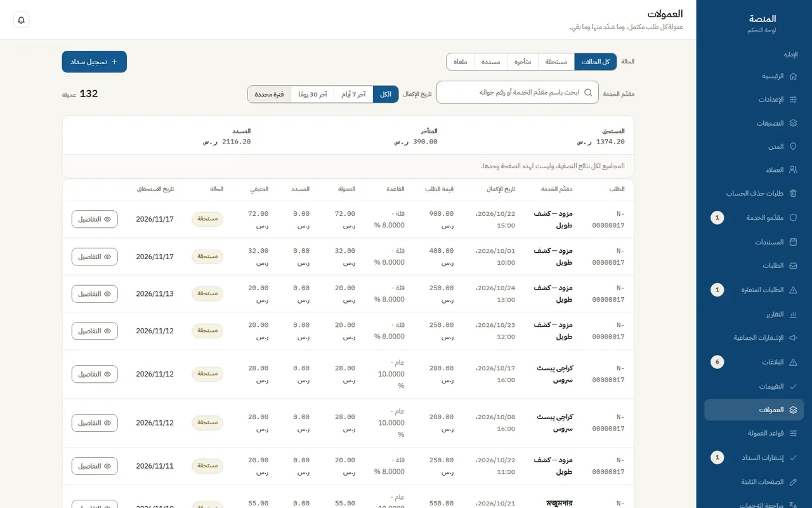Click the sliders icon beside قواعد العمولة
This screenshot has width=812, height=508.
[x=793, y=433]
